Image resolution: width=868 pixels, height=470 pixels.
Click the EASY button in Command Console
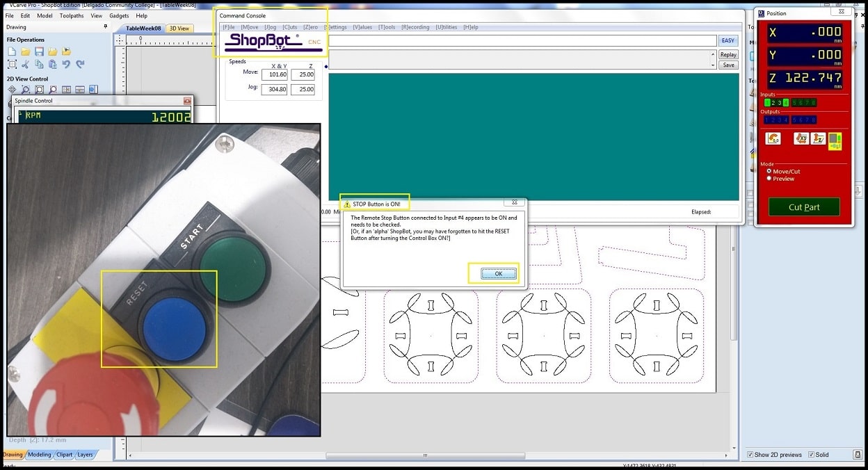point(728,41)
